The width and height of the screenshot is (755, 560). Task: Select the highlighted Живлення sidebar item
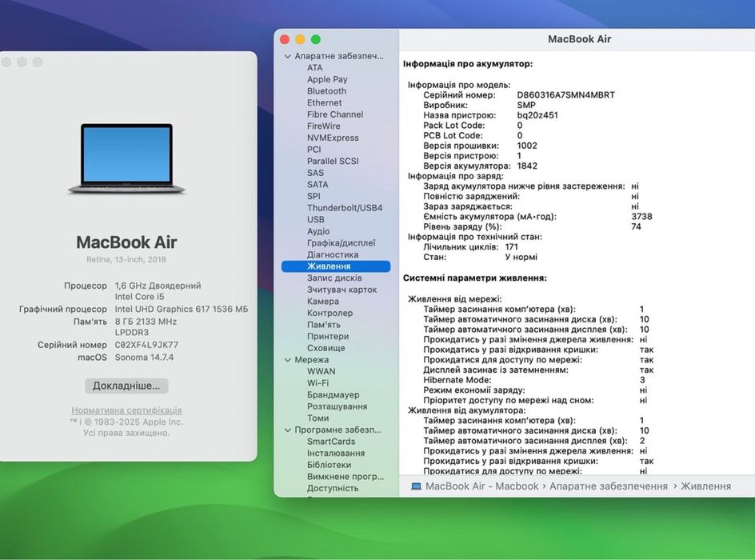(x=336, y=266)
